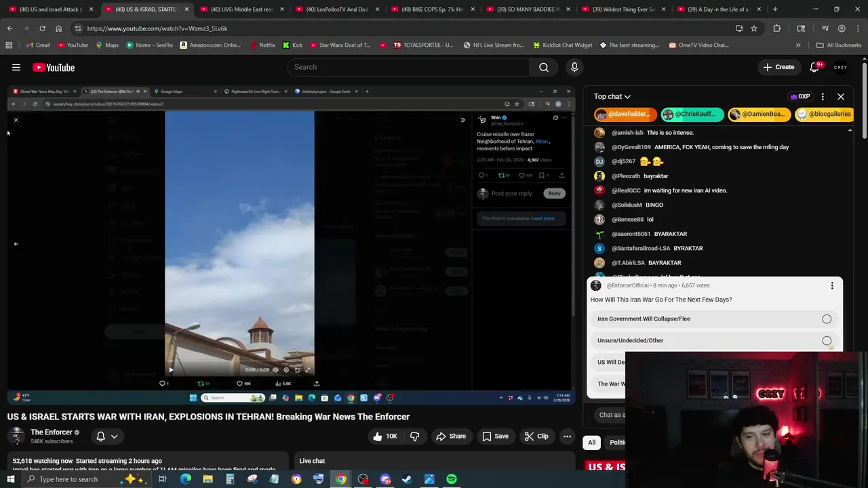Open live chat options three-dot menu
Image resolution: width=868 pixels, height=488 pixels.
pyautogui.click(x=823, y=96)
